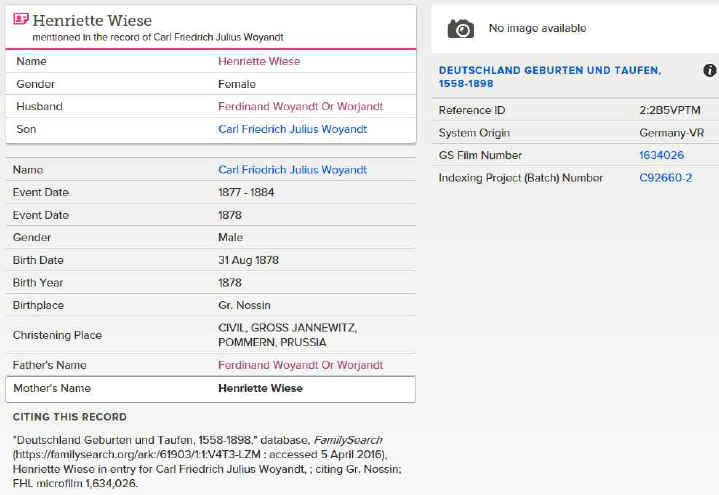Open Deutschland Geburten und Taufen collection link
719x495 pixels.
click(550, 77)
